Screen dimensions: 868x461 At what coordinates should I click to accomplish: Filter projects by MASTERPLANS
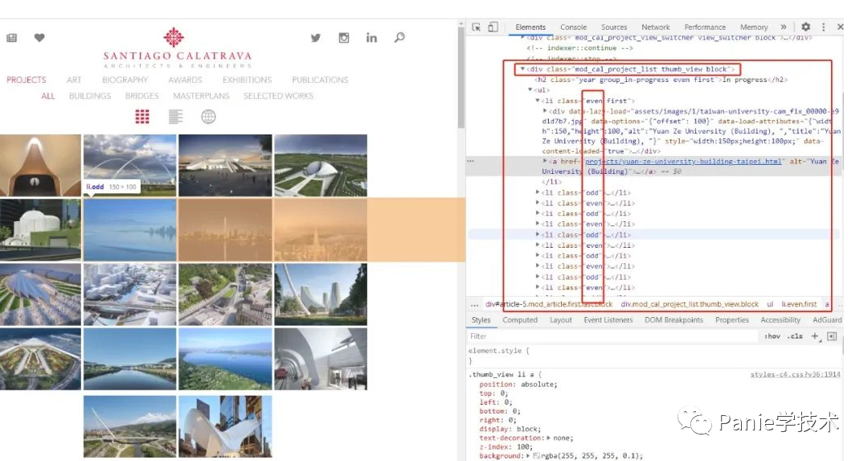point(201,96)
